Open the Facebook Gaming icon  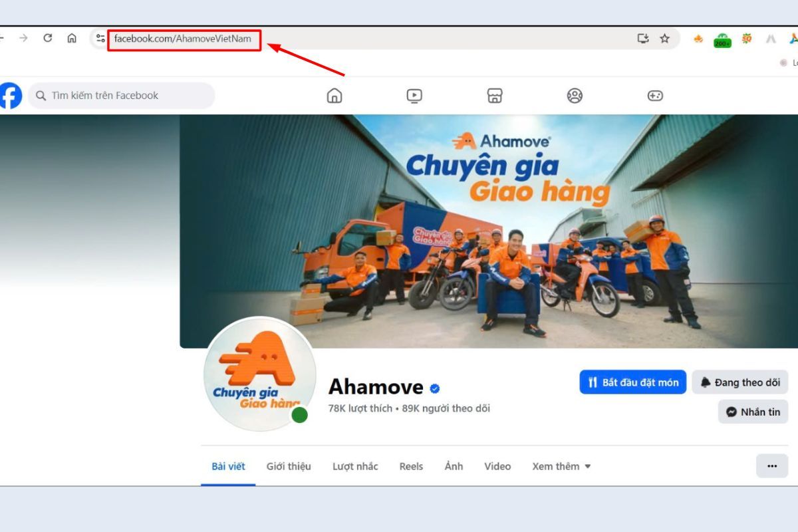(655, 96)
